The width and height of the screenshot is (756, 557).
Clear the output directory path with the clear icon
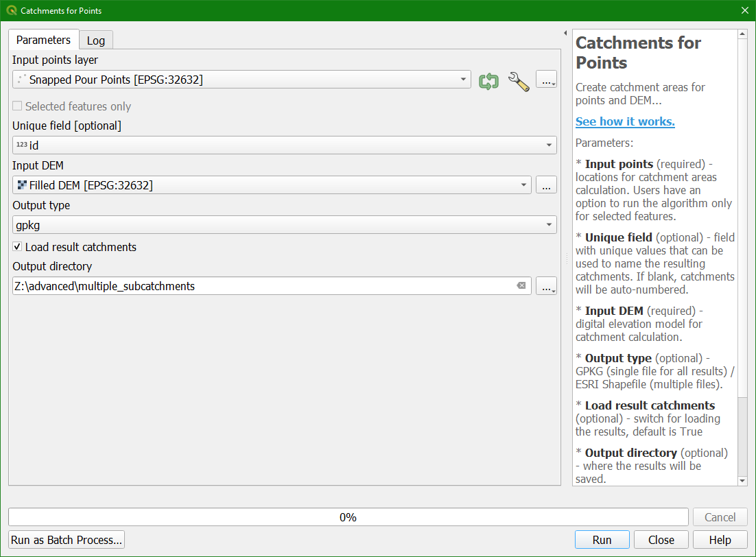coord(521,285)
